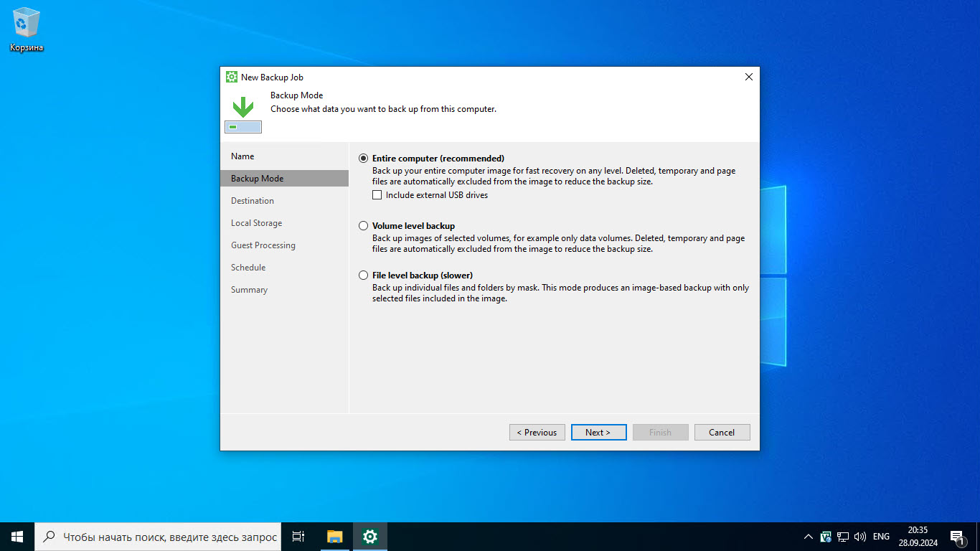Click the Veeam gear icon in title bar
980x551 pixels.
click(232, 77)
